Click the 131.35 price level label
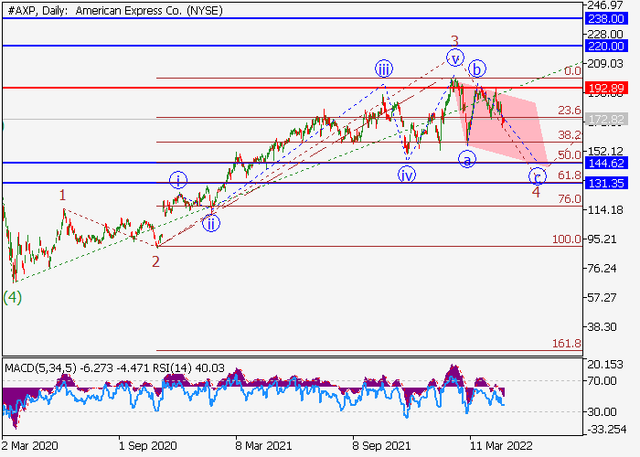The height and width of the screenshot is (457, 640). tap(612, 183)
